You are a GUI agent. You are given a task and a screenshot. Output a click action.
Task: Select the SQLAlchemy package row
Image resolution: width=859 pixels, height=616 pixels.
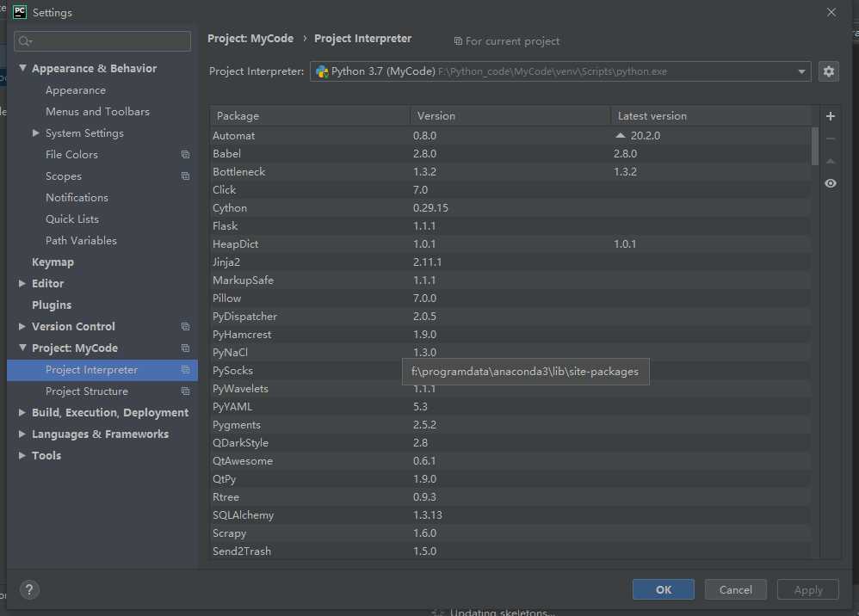(x=510, y=514)
